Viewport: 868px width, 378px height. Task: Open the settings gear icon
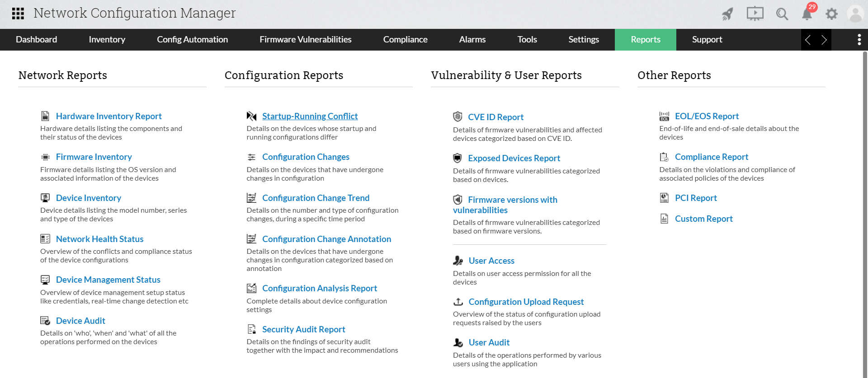831,14
